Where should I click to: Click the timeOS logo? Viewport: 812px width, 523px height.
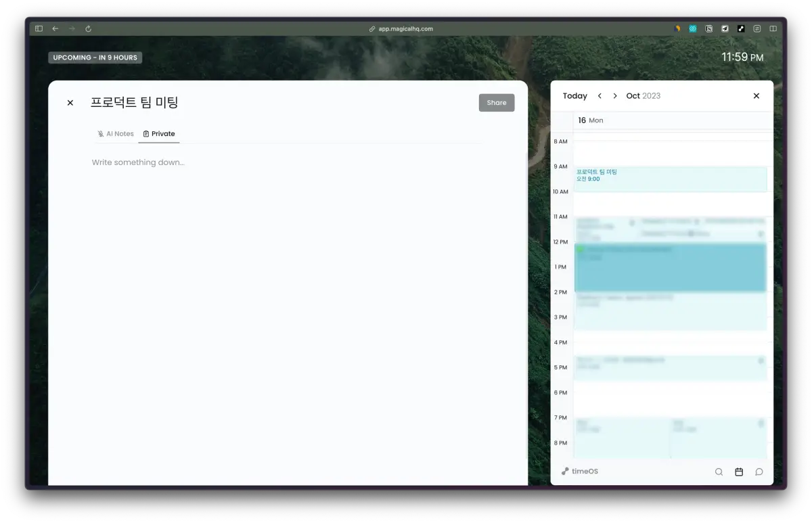click(580, 472)
